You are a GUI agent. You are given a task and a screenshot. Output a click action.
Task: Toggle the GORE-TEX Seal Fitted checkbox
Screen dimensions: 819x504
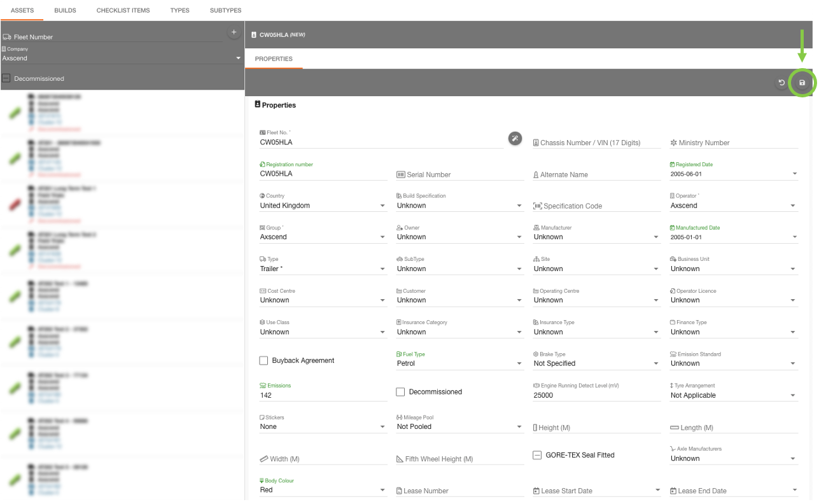tap(537, 455)
